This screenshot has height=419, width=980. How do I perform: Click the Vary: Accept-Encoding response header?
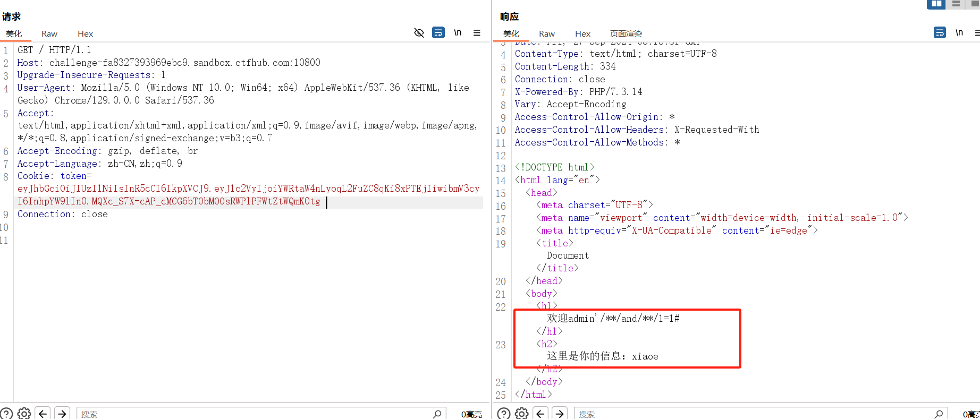click(x=571, y=105)
